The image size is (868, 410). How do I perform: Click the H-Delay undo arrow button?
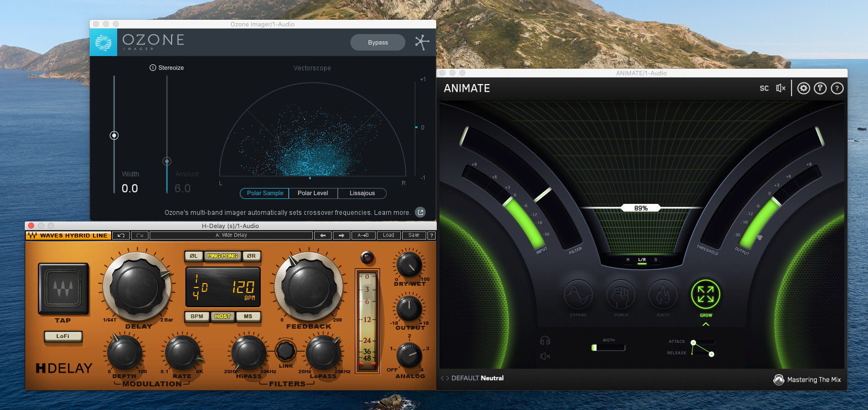click(121, 235)
